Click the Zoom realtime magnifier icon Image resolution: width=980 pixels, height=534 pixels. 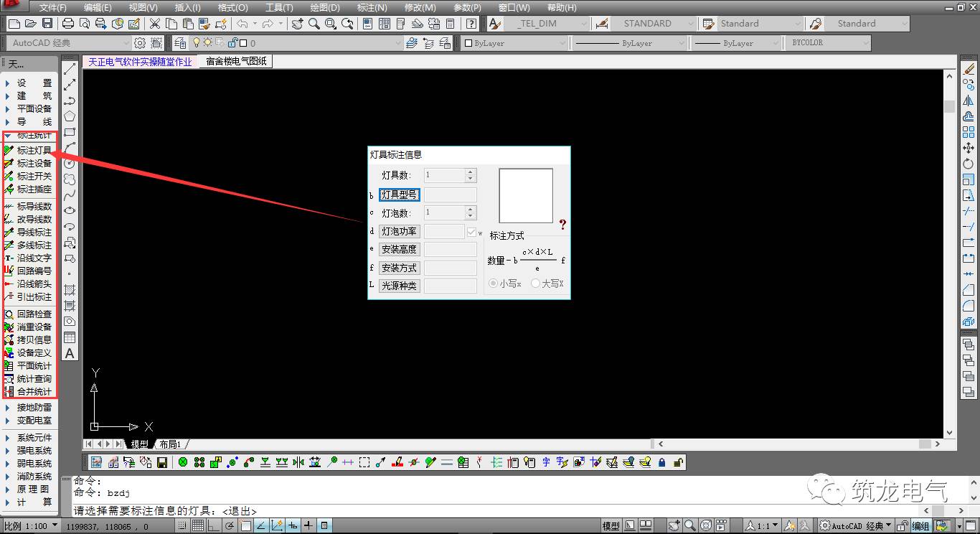314,24
